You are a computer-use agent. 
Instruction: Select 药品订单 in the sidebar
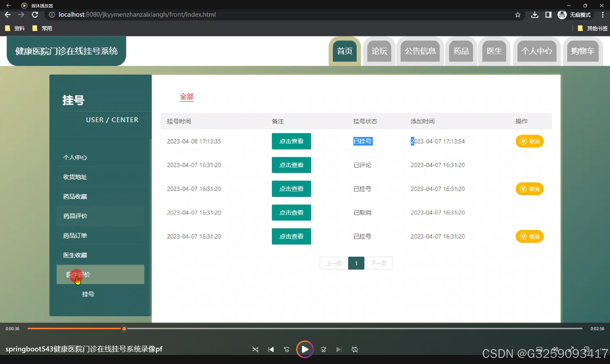75,236
